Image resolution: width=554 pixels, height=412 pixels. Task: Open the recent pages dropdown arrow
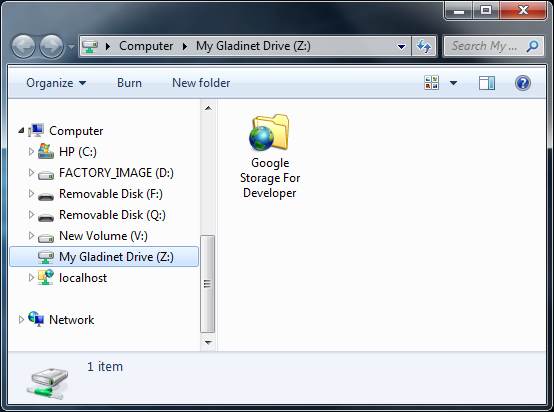pos(71,46)
